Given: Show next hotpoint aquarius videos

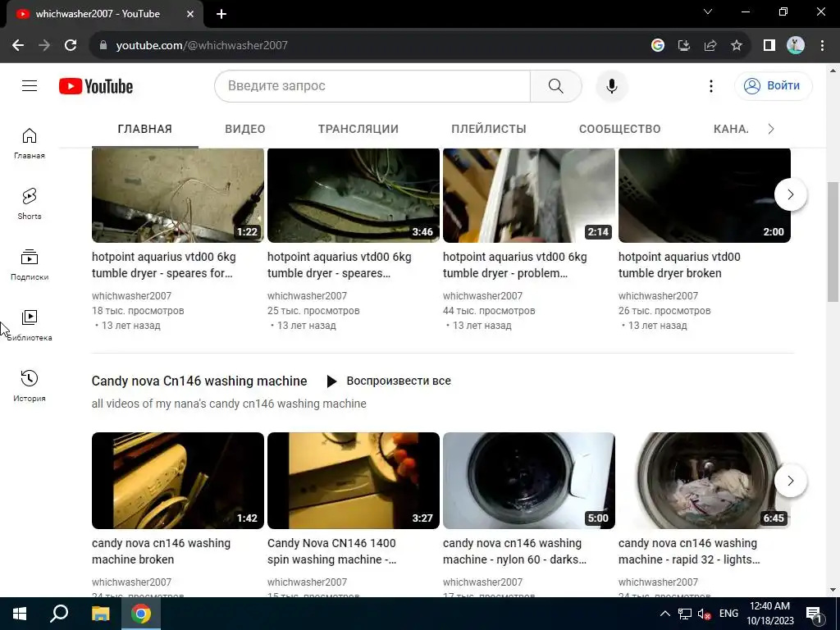Looking at the screenshot, I should (791, 194).
